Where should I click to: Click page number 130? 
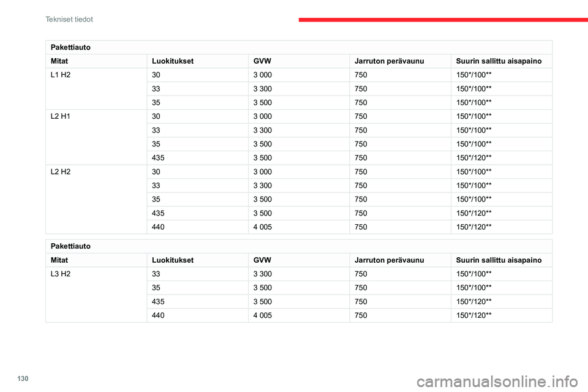[x=23, y=379]
